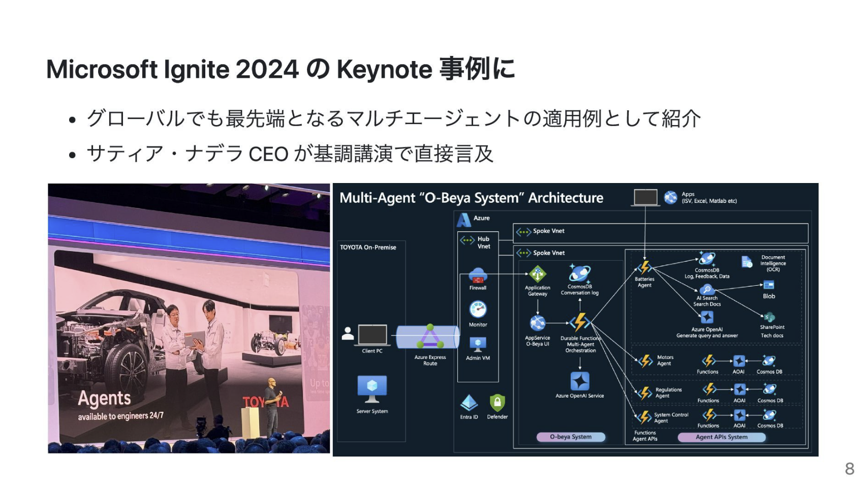Select the bullet starting with "グローバルでも最先端"
Image resolution: width=868 pixels, height=484 pixels.
(394, 119)
